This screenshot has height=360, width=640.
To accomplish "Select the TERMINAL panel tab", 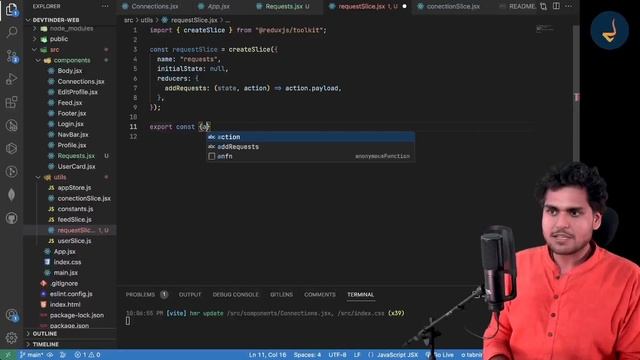I will pos(360,294).
